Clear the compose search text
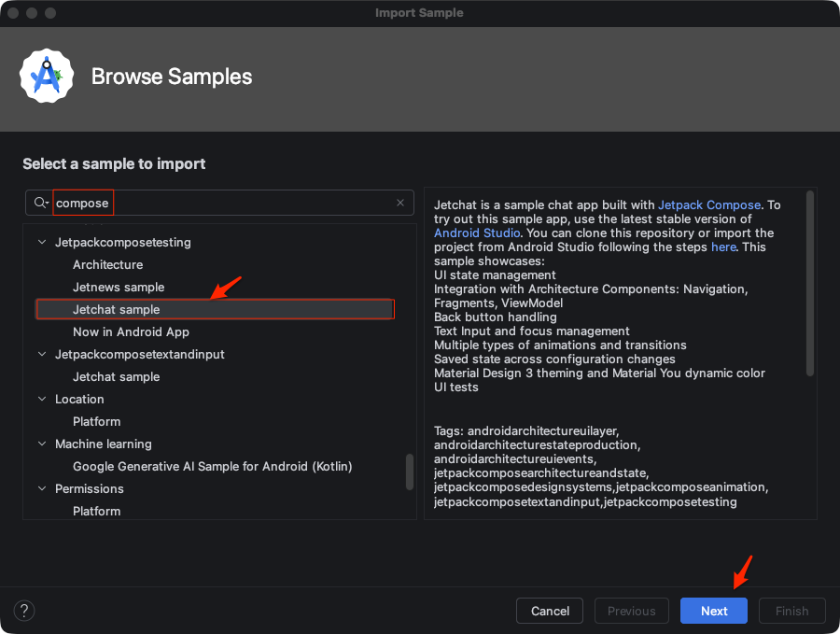Viewport: 840px width, 634px height. click(x=400, y=203)
